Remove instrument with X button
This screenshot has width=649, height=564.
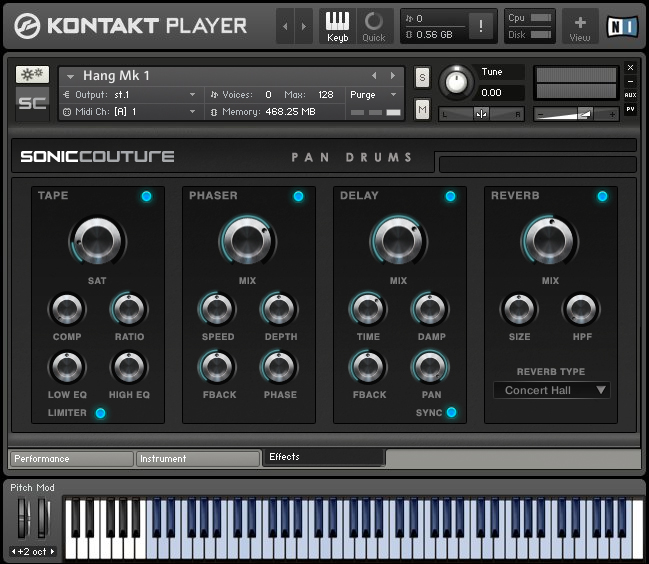click(630, 67)
